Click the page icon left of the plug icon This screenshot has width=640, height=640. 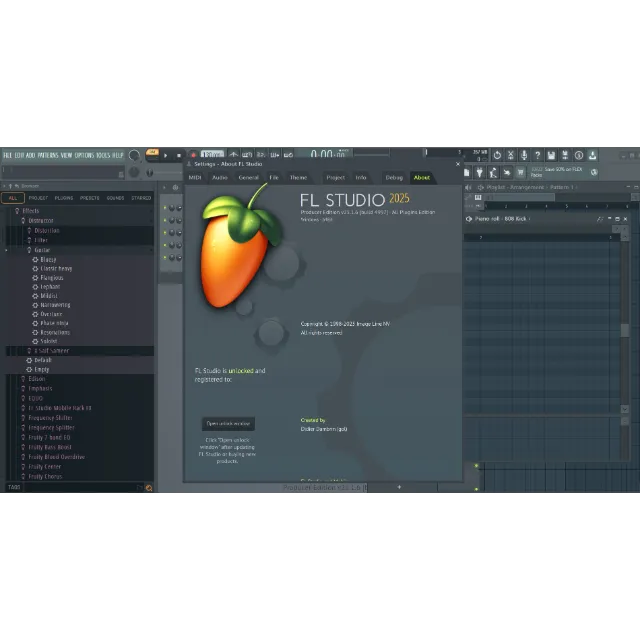click(x=467, y=173)
